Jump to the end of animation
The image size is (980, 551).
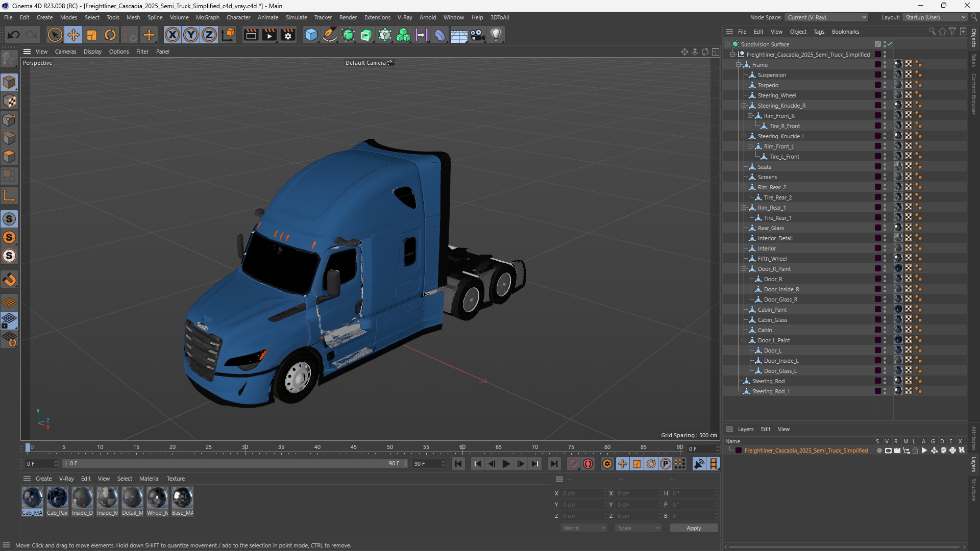(554, 464)
